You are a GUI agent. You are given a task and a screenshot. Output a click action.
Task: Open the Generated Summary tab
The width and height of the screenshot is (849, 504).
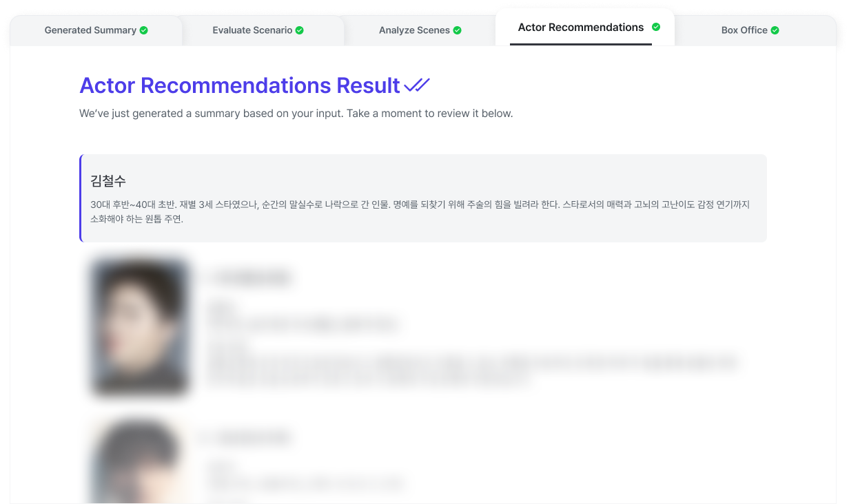click(96, 30)
